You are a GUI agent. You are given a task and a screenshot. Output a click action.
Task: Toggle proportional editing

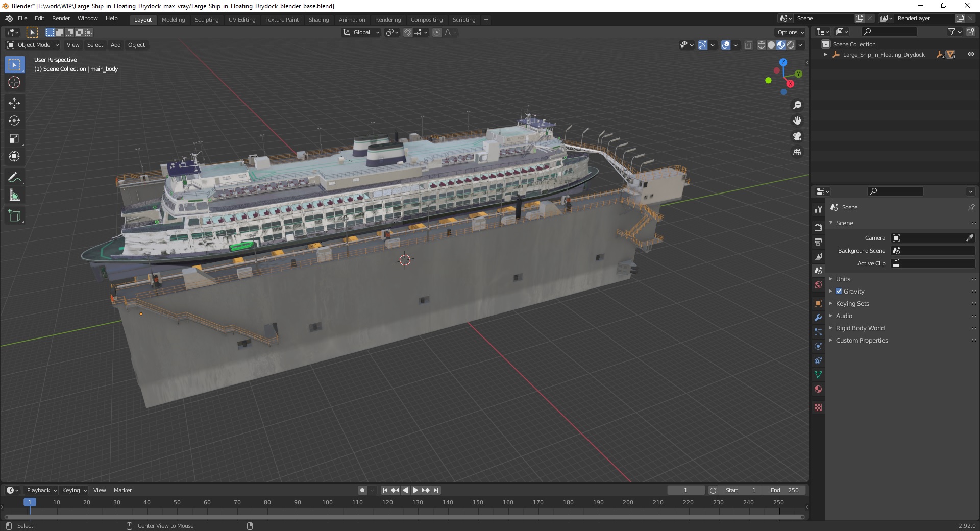(x=437, y=32)
